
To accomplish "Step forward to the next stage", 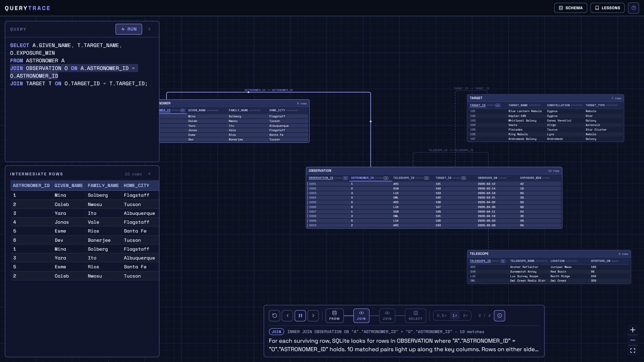I will pyautogui.click(x=313, y=316).
